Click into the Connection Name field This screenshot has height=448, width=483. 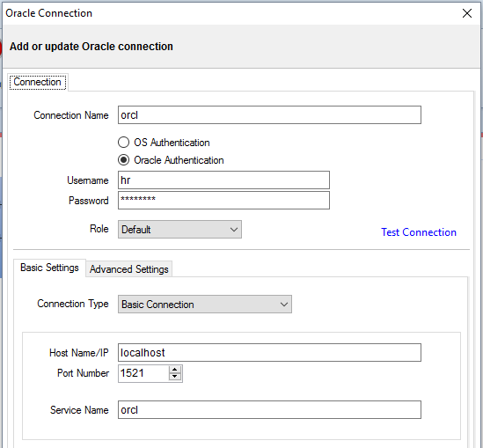269,115
